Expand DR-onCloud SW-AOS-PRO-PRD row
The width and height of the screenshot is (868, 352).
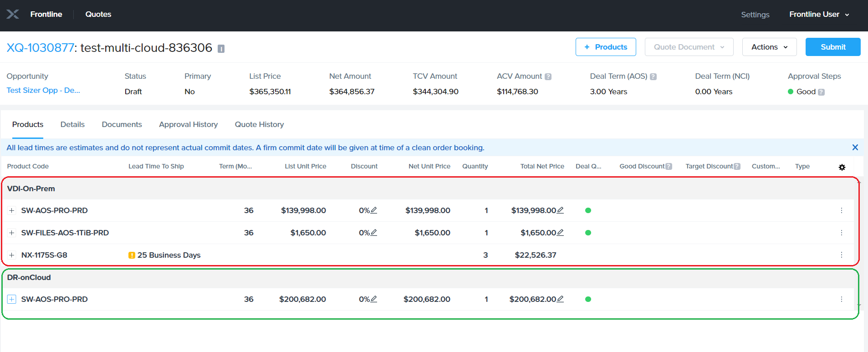click(x=12, y=299)
